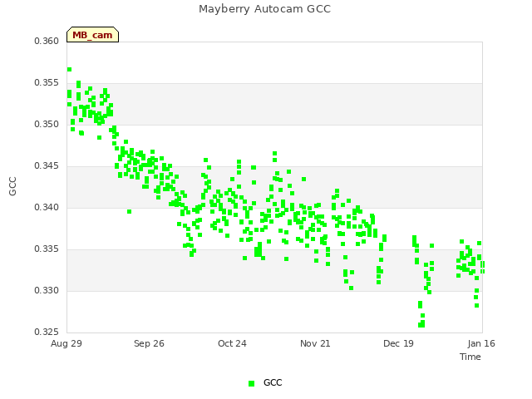Select the 0.325 y-axis tick label
The image size is (532, 399).
47,332
